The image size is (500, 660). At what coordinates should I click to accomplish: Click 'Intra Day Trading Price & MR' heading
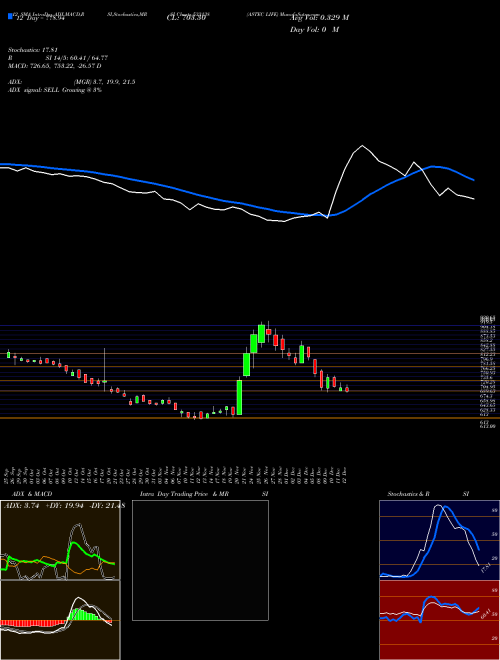[x=184, y=494]
